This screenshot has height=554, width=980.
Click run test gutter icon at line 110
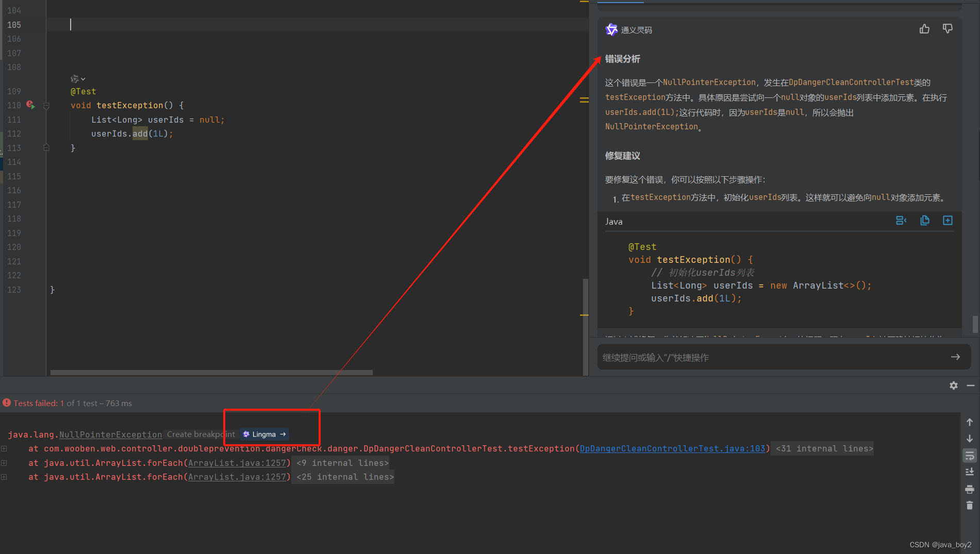[30, 105]
